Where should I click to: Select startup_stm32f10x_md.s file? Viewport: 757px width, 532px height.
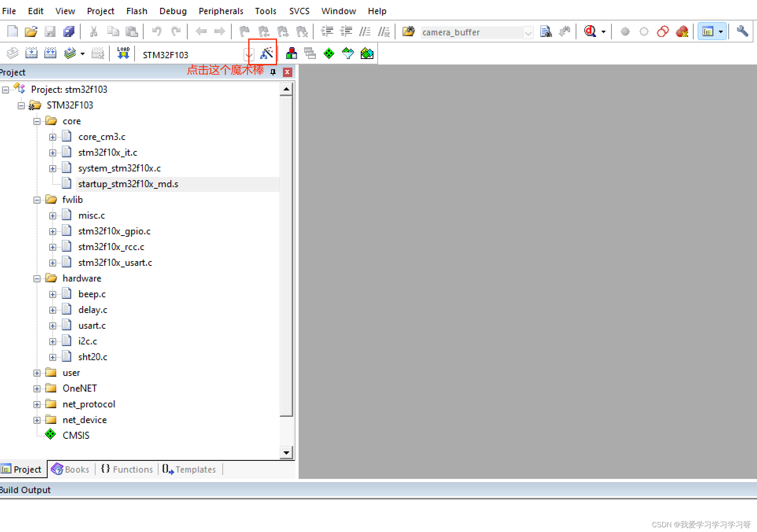(x=128, y=184)
